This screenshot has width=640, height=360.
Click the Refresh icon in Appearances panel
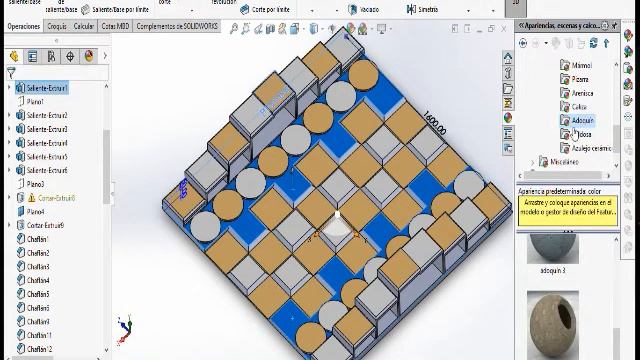(593, 43)
